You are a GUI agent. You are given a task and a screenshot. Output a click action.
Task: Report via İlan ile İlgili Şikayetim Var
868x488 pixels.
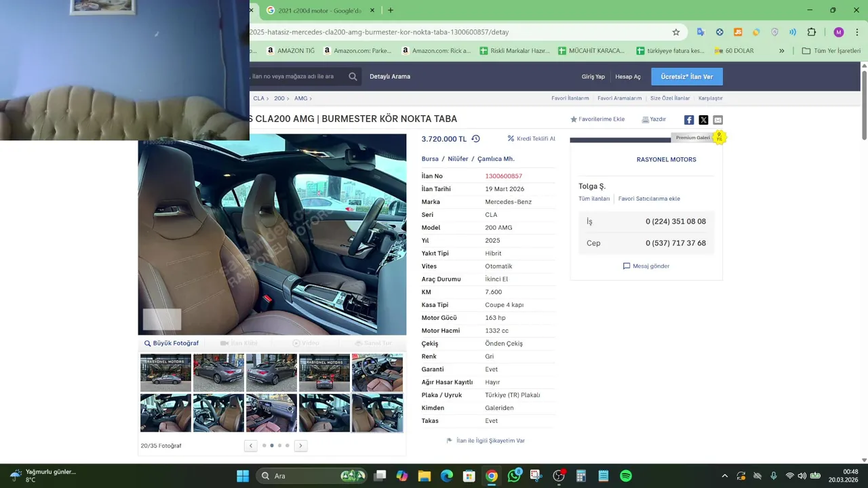(486, 441)
